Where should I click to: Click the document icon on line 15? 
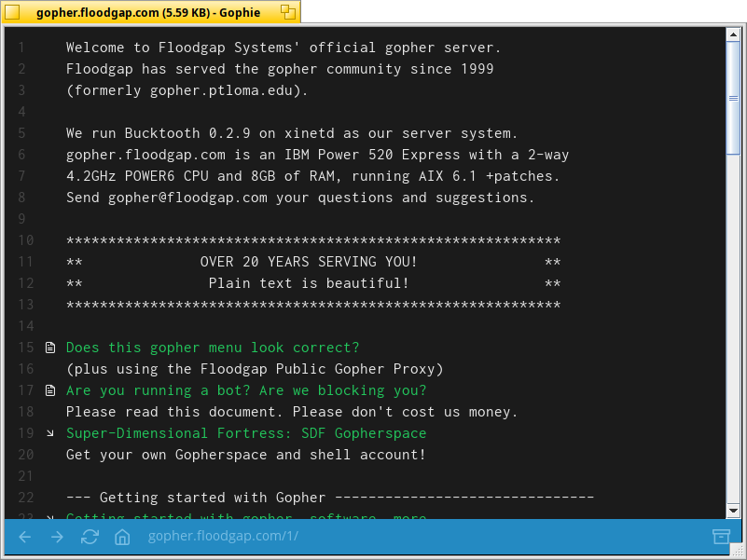(50, 348)
